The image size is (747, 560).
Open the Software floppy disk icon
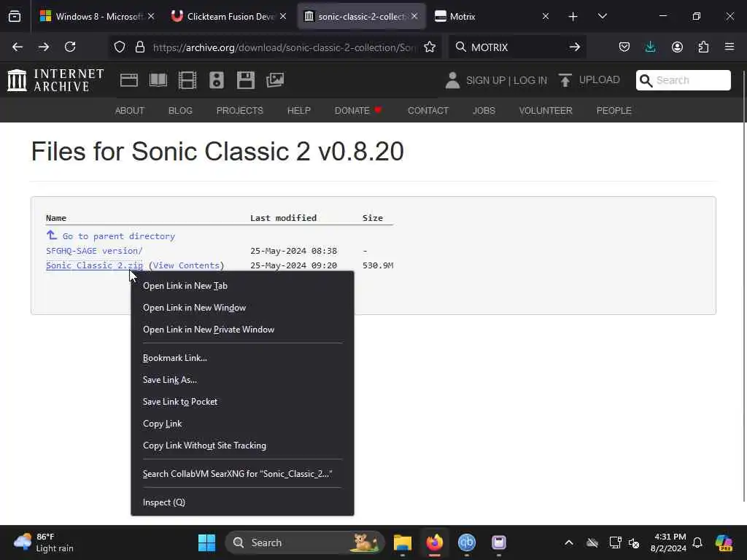(x=246, y=80)
